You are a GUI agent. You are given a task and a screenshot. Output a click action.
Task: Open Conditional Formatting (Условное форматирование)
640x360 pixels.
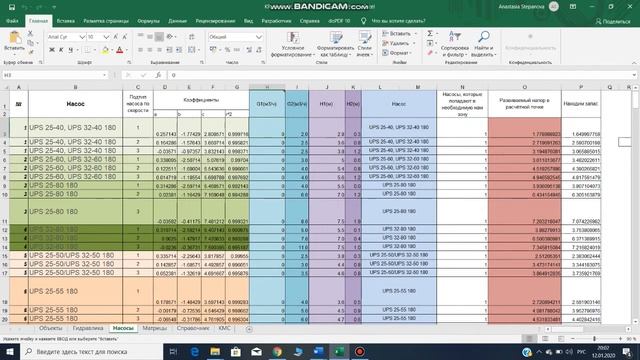tap(293, 44)
